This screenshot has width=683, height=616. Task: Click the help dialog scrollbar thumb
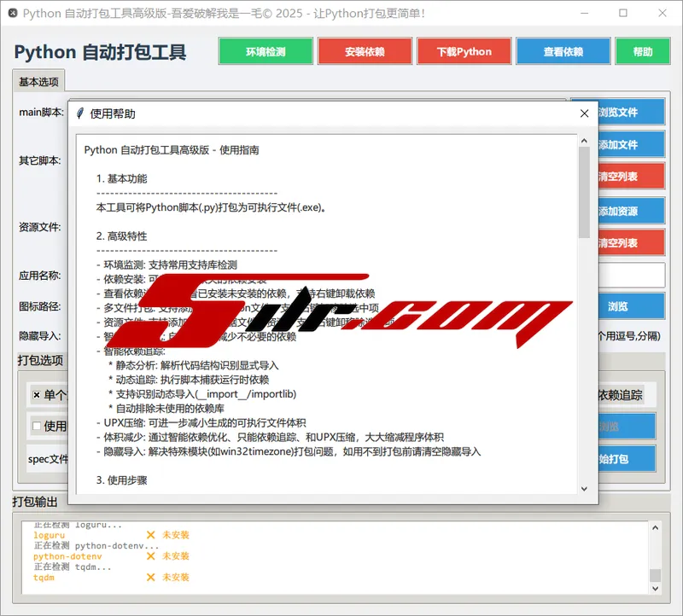[x=584, y=192]
